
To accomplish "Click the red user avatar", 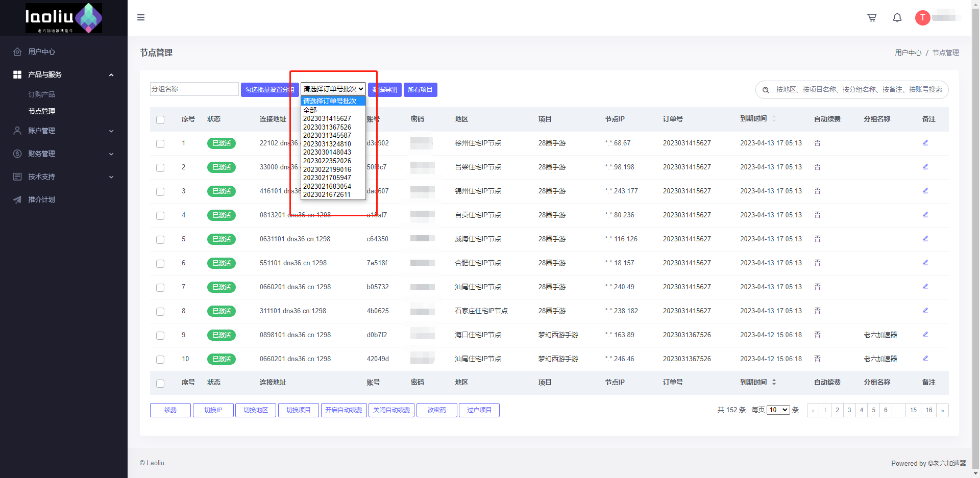I will tap(922, 18).
